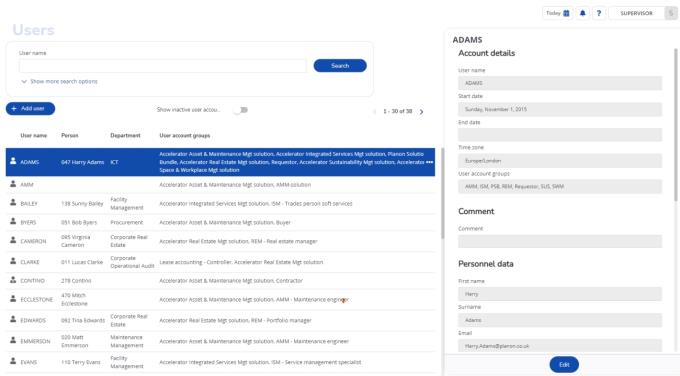
Task: Click the Email field in Personnel data
Action: click(560, 346)
